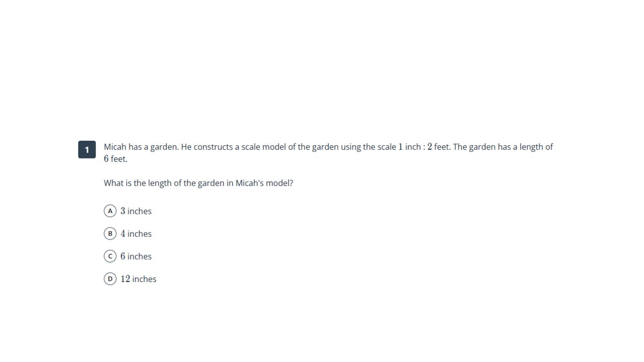The height and width of the screenshot is (362, 644).
Task: Click the "6 inches" answer text
Action: [x=136, y=257]
